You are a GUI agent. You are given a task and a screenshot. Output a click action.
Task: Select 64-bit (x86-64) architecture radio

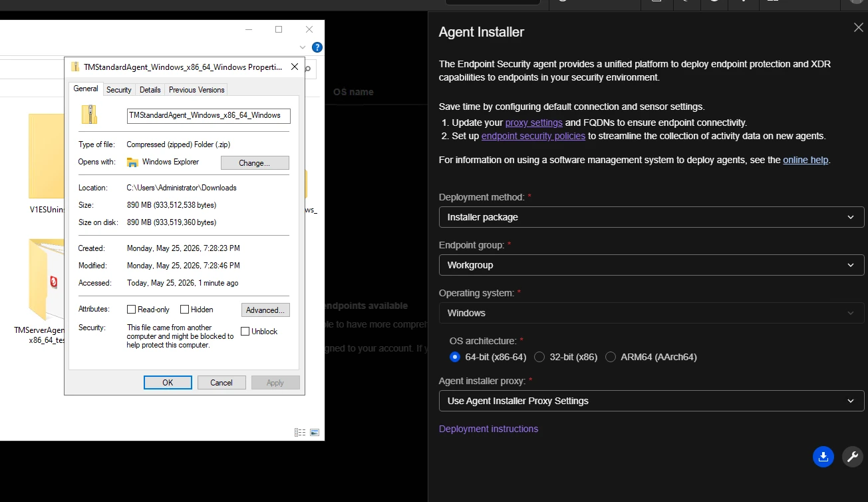coord(455,357)
